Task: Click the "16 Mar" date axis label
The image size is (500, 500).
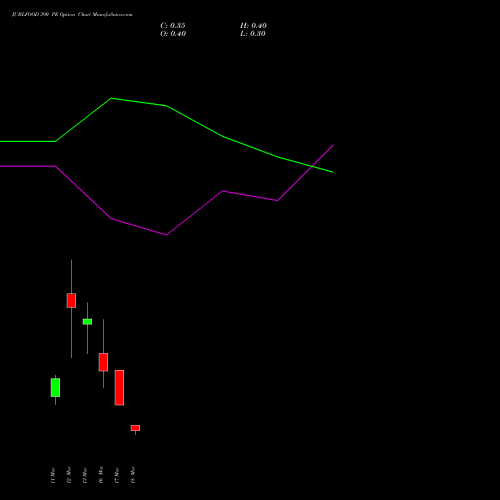Action: (101, 475)
